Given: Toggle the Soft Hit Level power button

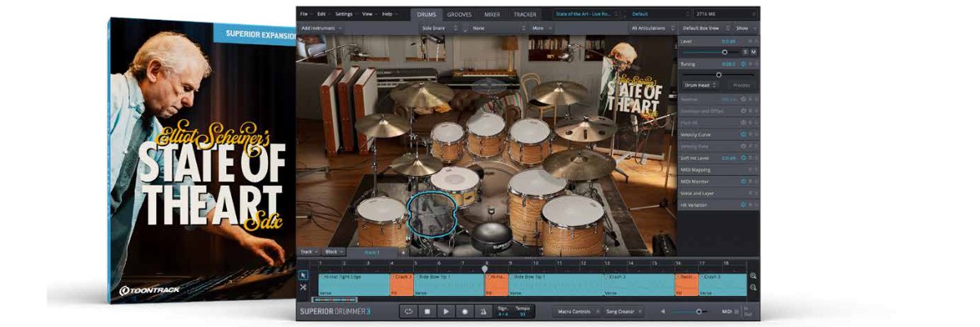Looking at the screenshot, I should point(743,158).
